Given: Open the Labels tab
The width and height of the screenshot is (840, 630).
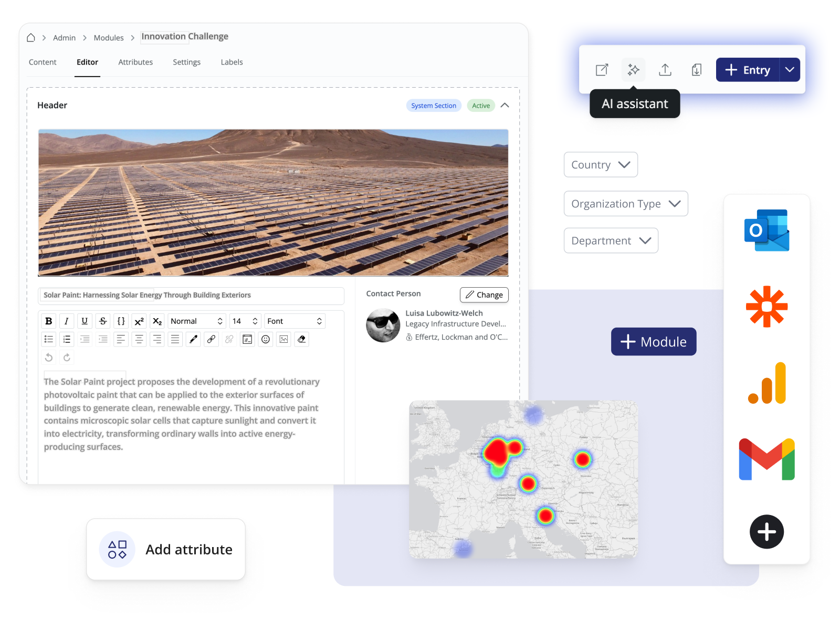Looking at the screenshot, I should 232,62.
